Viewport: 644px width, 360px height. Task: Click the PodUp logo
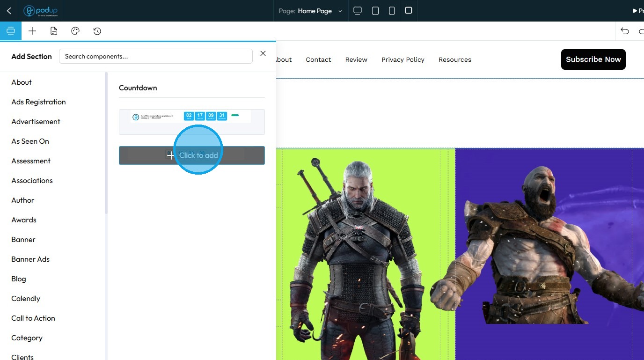(40, 11)
